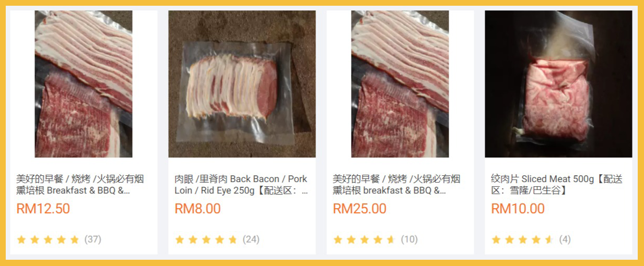Open the Back Bacon 250g product photo
This screenshot has width=644, height=266.
242,84
